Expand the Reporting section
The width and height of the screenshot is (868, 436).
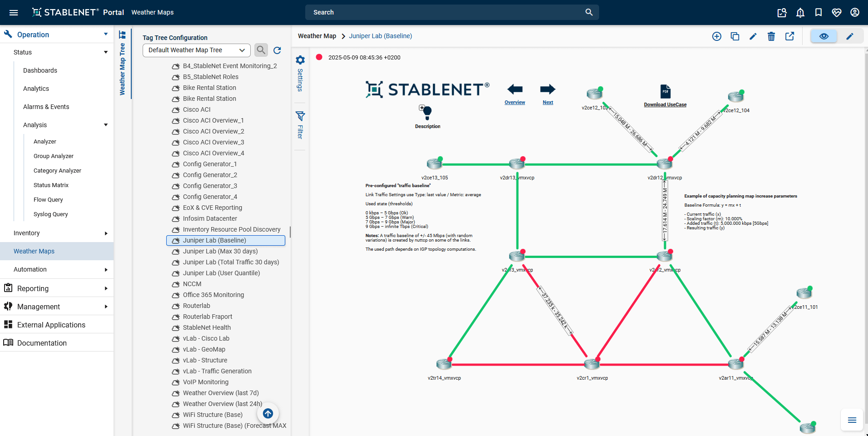[x=106, y=288]
